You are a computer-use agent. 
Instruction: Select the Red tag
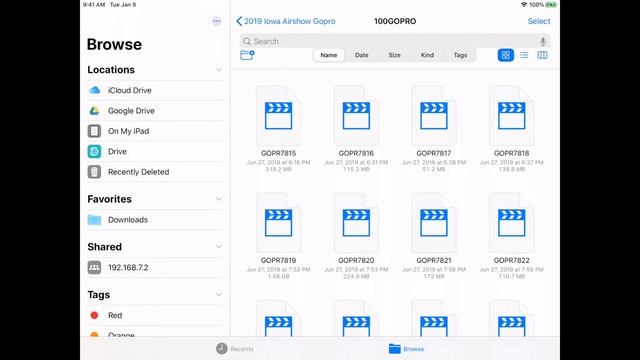(155, 315)
